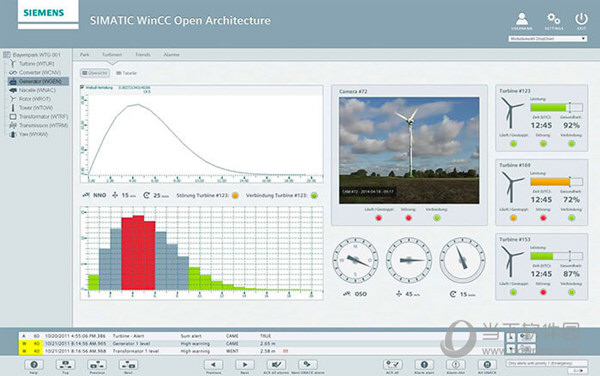Viewport: 600px width, 376px height.
Task: Select Turbine (WTUR) in the tree
Action: (x=36, y=63)
